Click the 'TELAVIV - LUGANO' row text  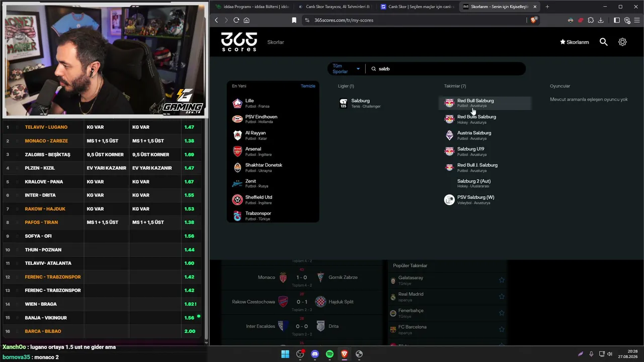[46, 127]
